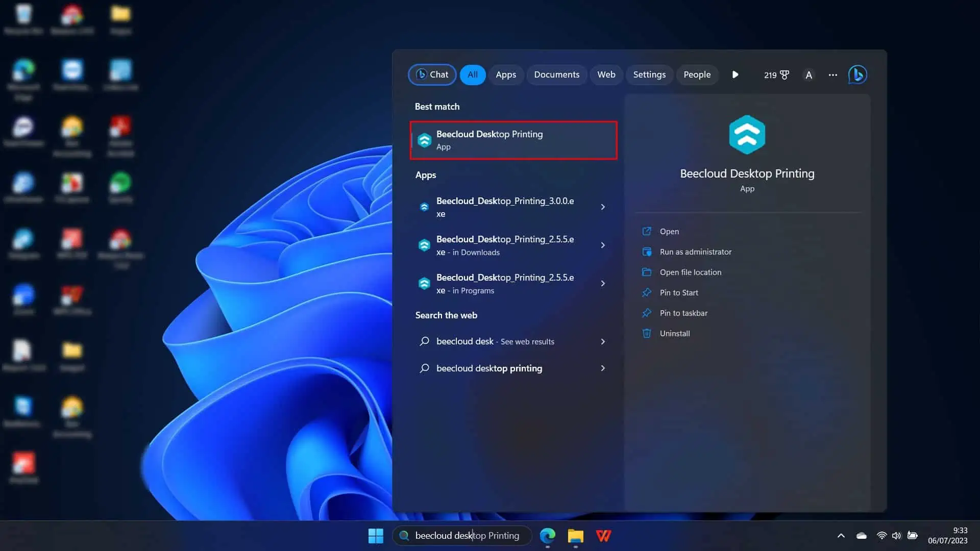The image size is (980, 551).
Task: Open the volume speaker tray icon
Action: coord(897,536)
